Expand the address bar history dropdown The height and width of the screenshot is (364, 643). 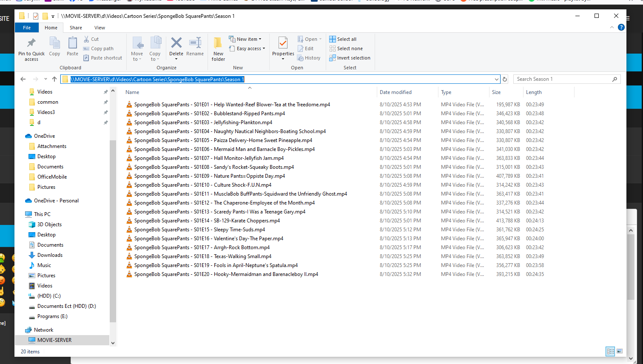click(496, 79)
